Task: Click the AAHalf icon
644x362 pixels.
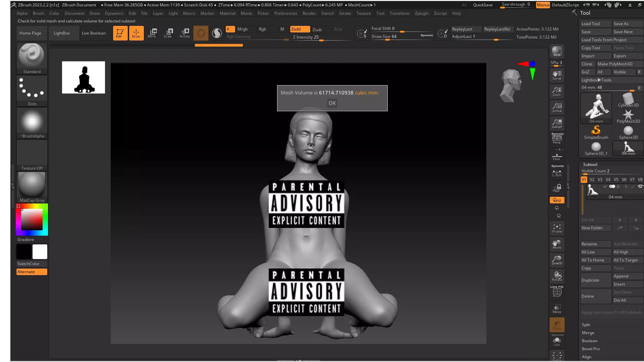Action: point(557,124)
